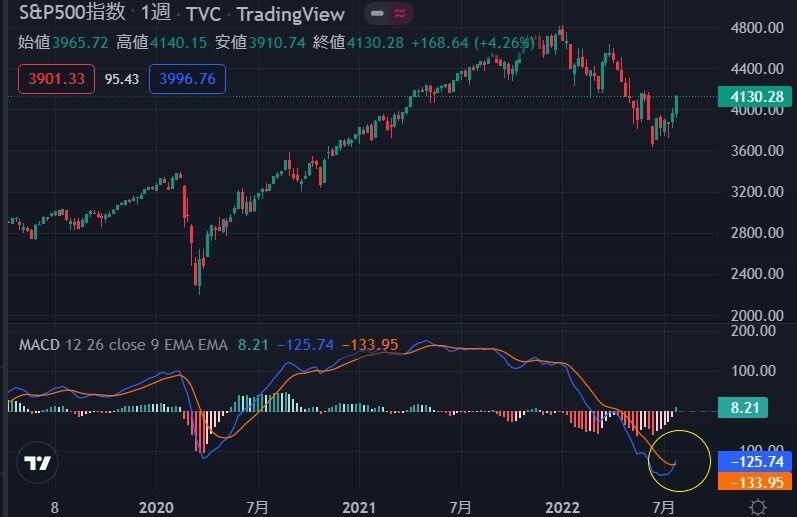This screenshot has height=517, width=797.
Task: Click the 始値 3965.72 open value
Action: coord(63,42)
